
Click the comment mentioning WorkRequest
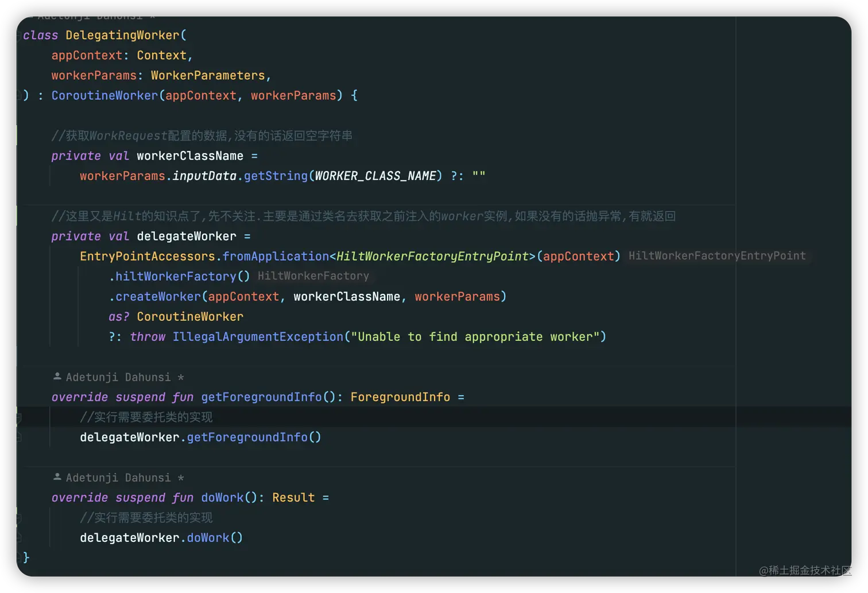[x=202, y=135]
